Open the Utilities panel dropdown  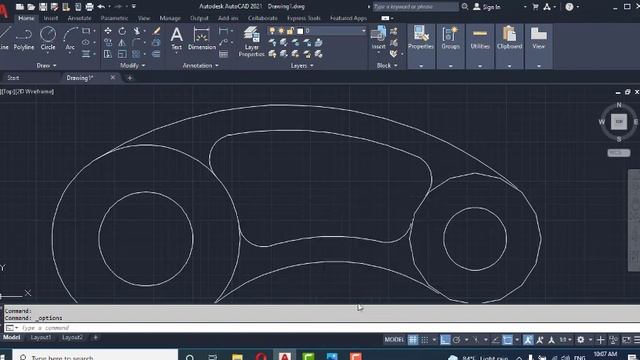click(480, 65)
